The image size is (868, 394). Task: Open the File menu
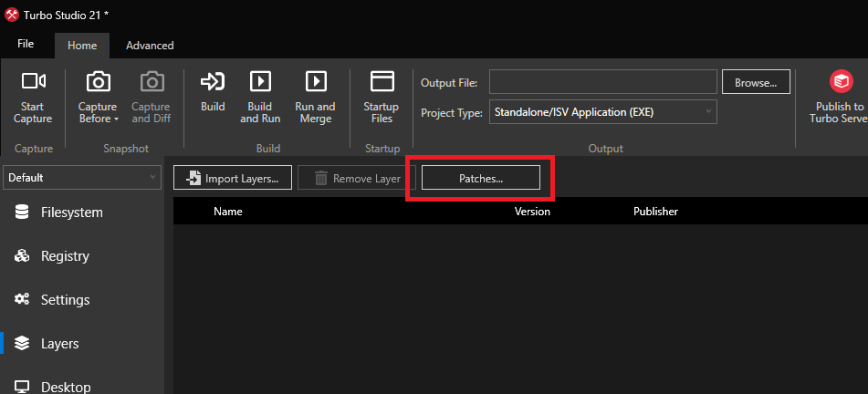tap(26, 45)
